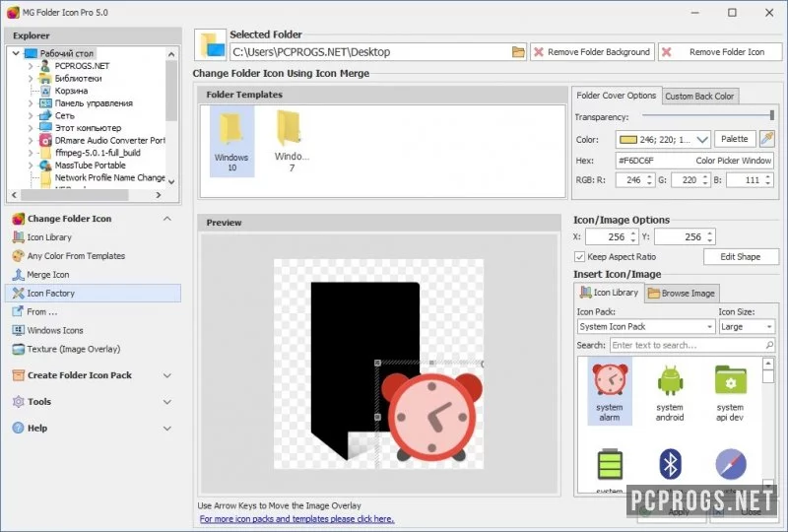Select Панель управления in Explorer tree
The width and height of the screenshot is (788, 532).
(x=94, y=103)
